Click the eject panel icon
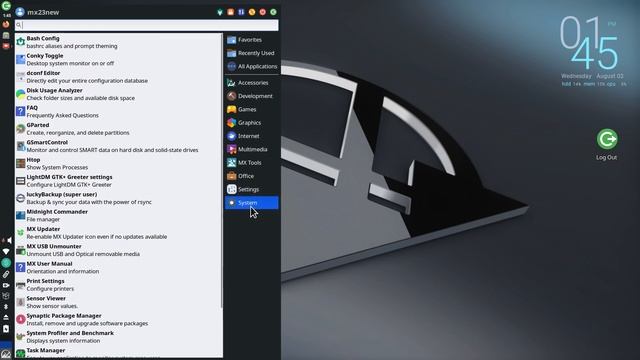Image resolution: width=640 pixels, height=360 pixels. 6,317
